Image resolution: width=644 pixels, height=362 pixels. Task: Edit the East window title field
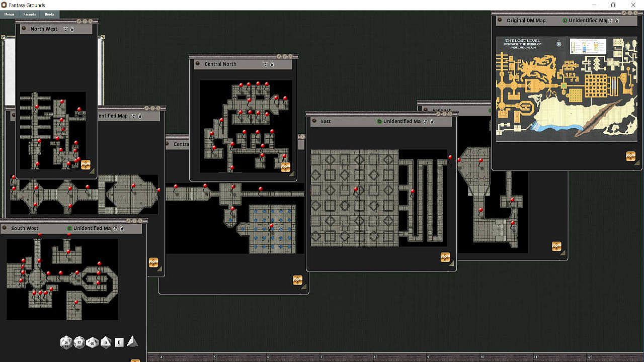[x=326, y=122]
